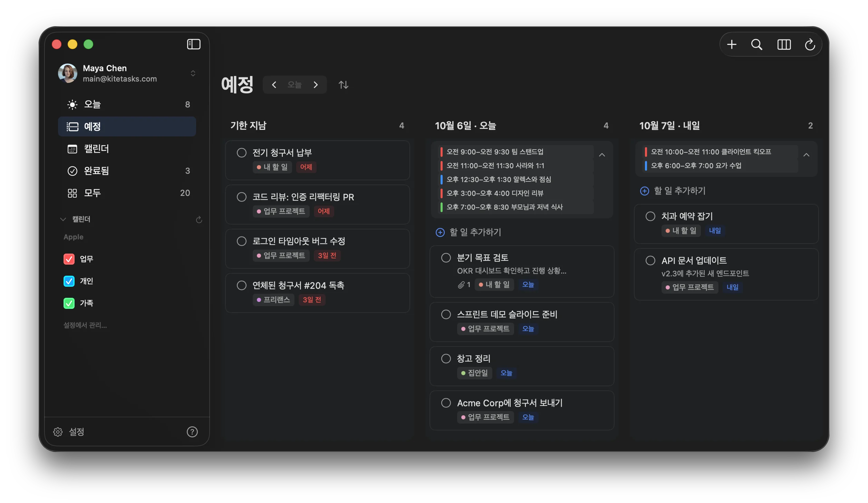Image resolution: width=868 pixels, height=503 pixels.
Task: Click the plus icon of 10월 7일 할 일 추가하기
Action: pos(644,191)
